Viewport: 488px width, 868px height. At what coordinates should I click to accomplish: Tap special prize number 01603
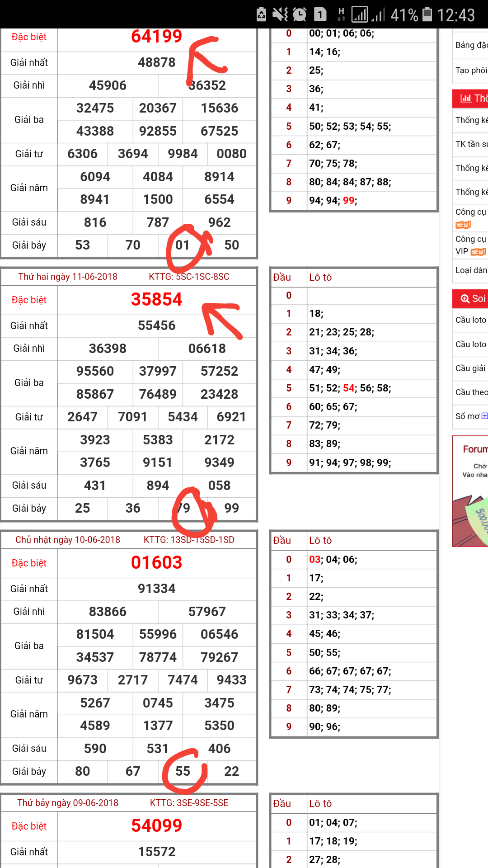(156, 562)
